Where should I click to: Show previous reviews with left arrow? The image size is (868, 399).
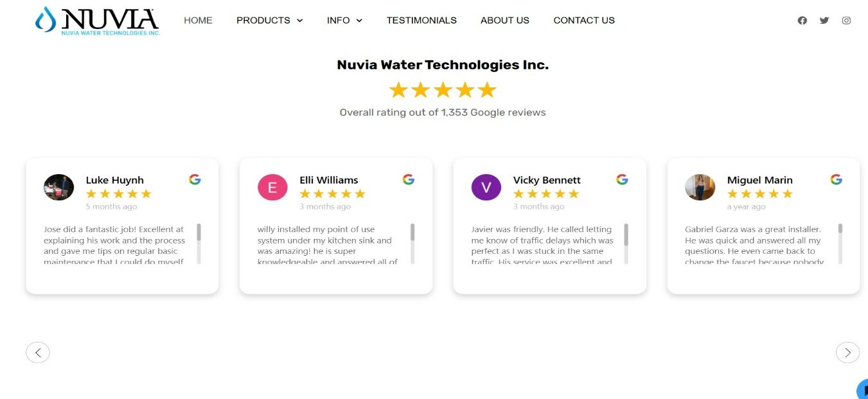[38, 352]
